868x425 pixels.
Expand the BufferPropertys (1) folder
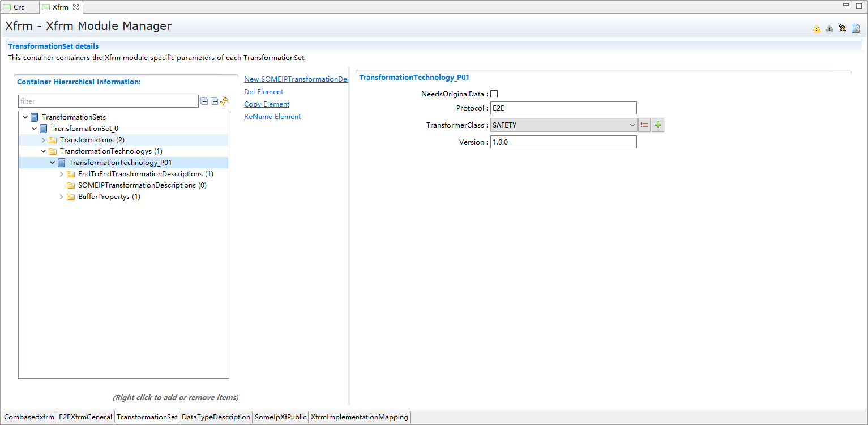pos(62,197)
